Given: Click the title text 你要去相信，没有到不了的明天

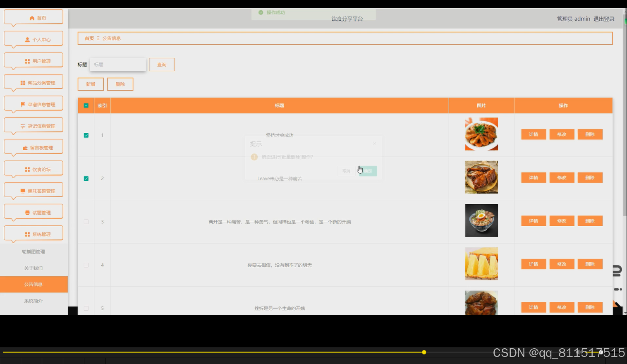Looking at the screenshot, I should click(x=280, y=265).
